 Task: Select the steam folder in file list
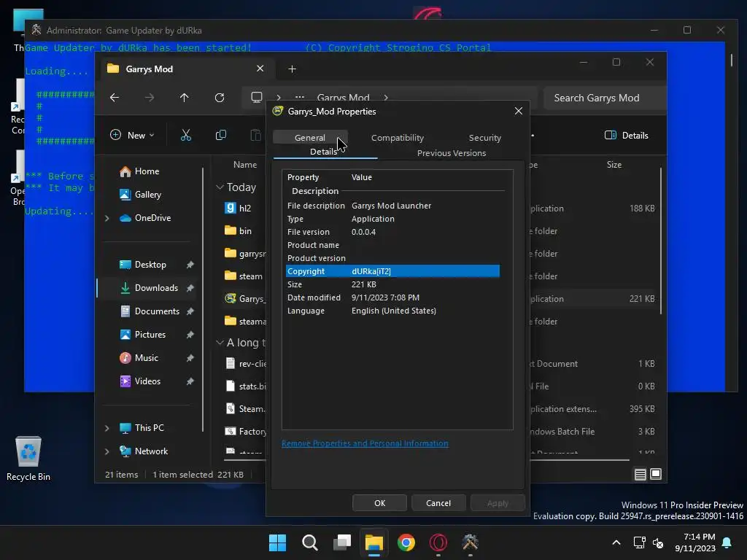[x=244, y=276]
